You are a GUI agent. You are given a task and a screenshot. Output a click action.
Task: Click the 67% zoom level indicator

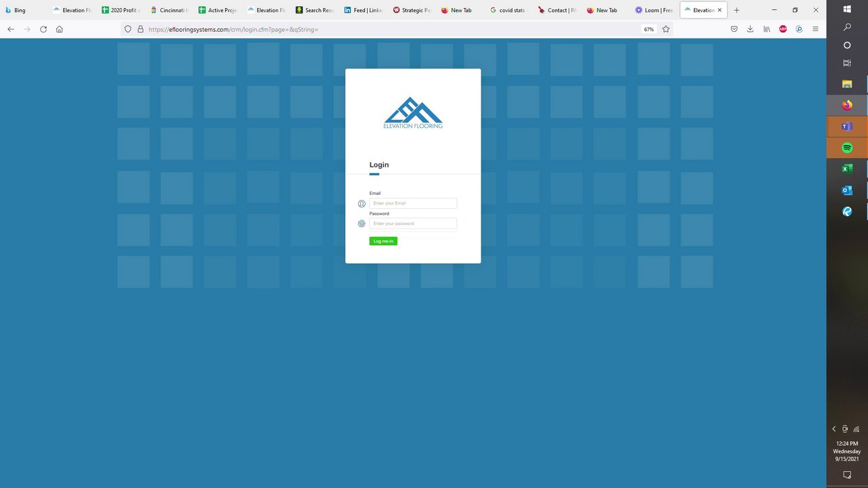(x=649, y=29)
